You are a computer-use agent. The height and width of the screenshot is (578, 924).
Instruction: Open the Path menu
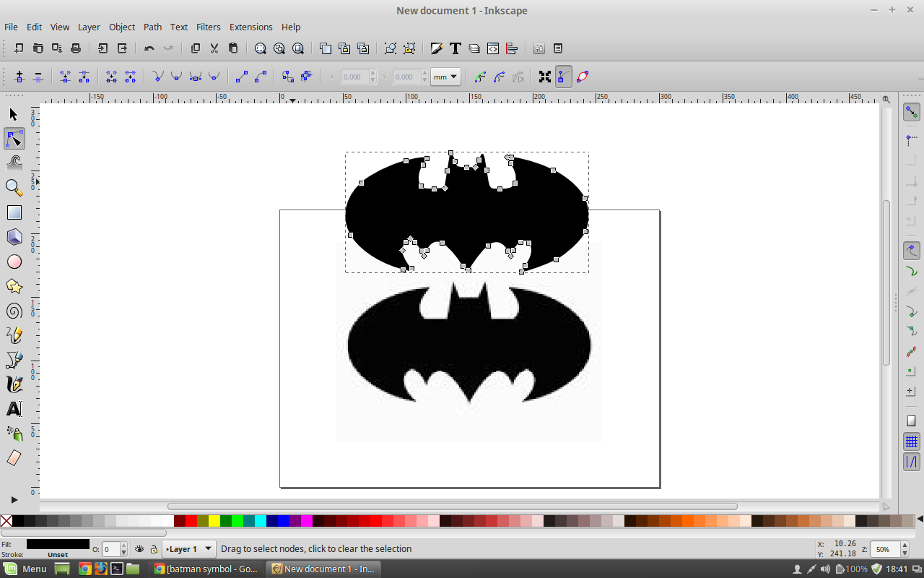152,27
